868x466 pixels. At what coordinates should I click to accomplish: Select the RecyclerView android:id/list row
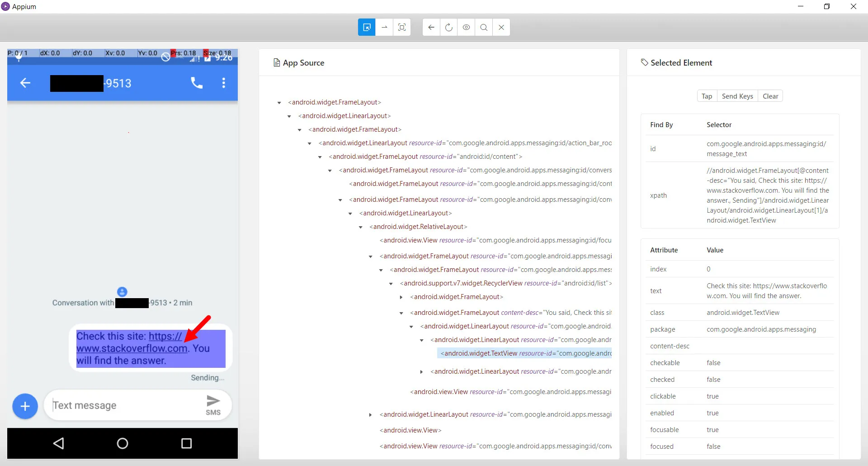(506, 283)
